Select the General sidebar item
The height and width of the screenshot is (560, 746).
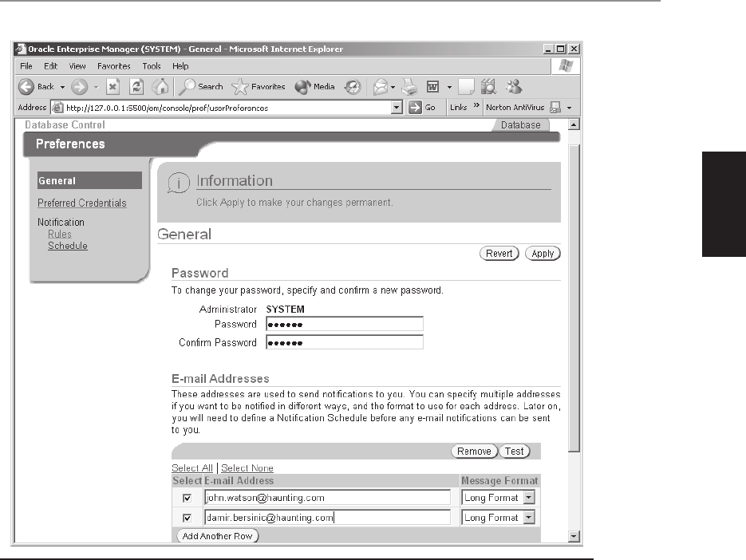(89, 181)
